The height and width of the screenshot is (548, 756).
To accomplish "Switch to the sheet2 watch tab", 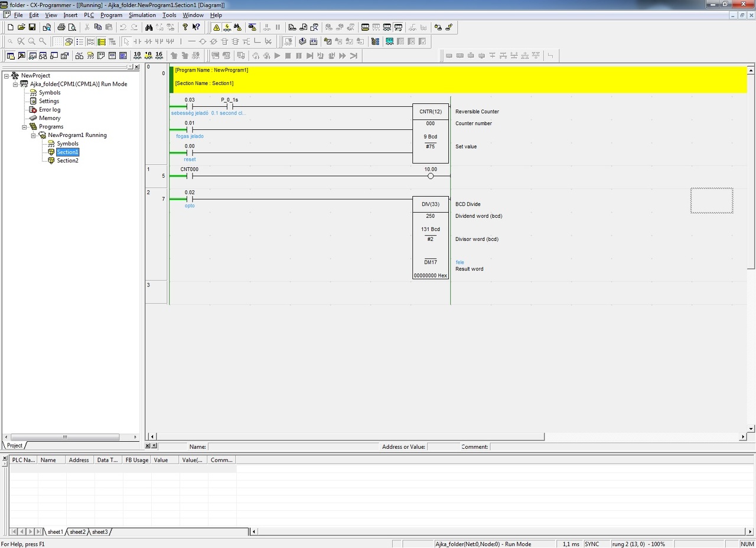I will click(77, 532).
